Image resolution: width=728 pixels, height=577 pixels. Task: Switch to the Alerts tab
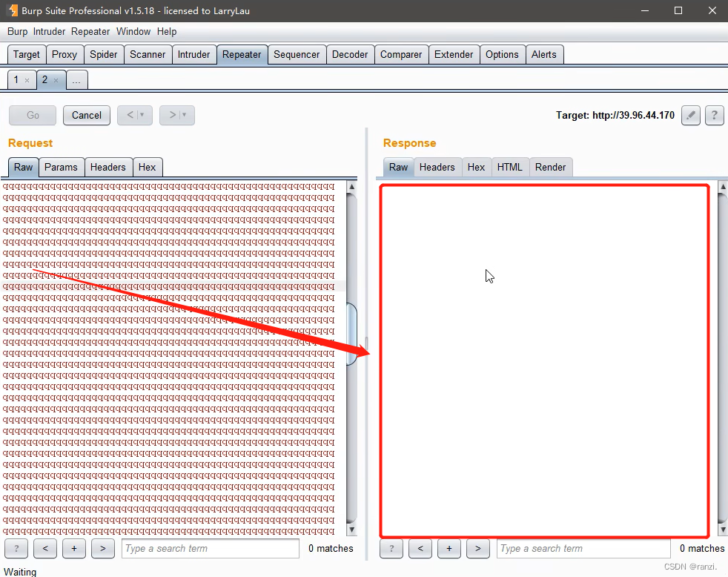[543, 54]
